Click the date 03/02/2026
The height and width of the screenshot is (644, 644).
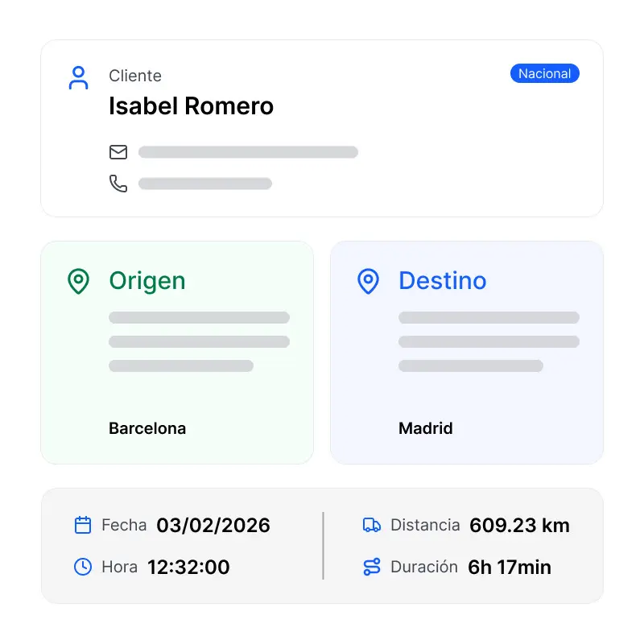tap(213, 525)
